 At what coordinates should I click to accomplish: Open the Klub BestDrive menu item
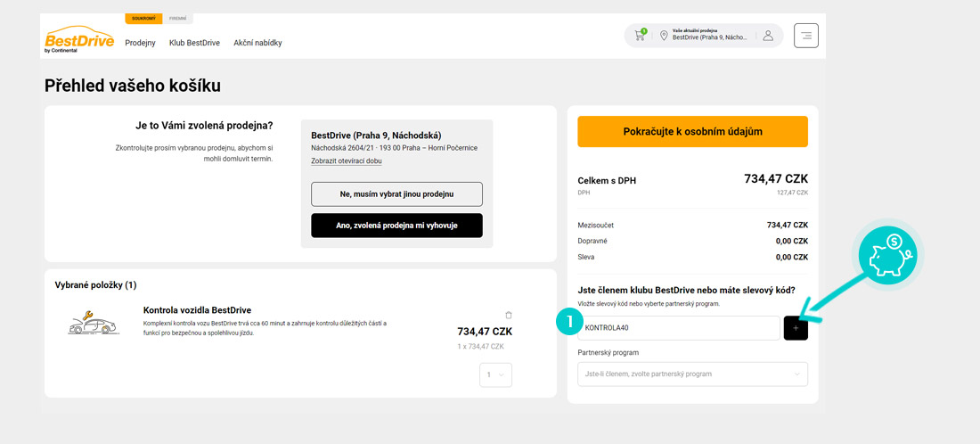pyautogui.click(x=194, y=43)
